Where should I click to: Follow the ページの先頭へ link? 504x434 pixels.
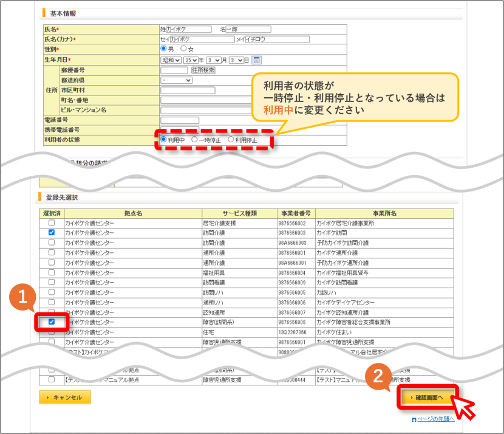pyautogui.click(x=436, y=419)
